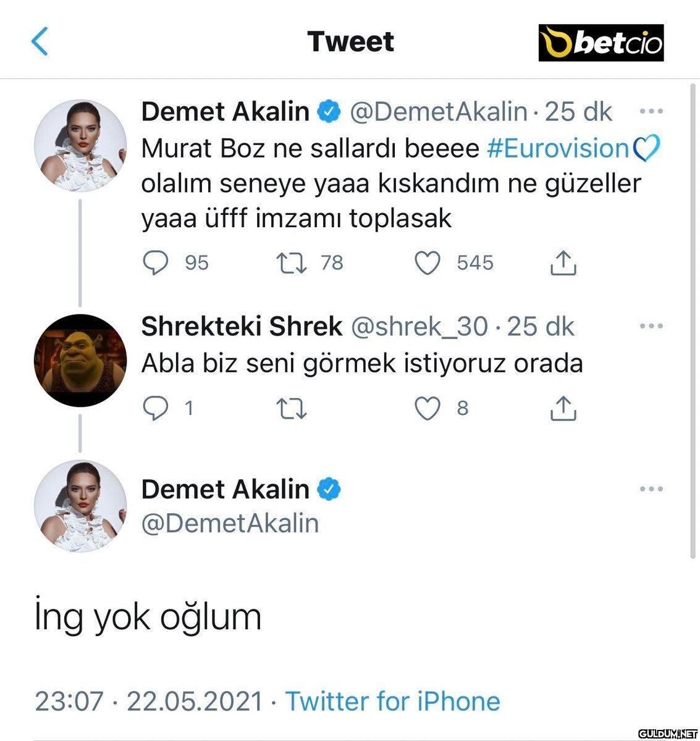Open the Betcio advertisement banner
Image resolution: width=700 pixels, height=741 pixels.
(601, 43)
